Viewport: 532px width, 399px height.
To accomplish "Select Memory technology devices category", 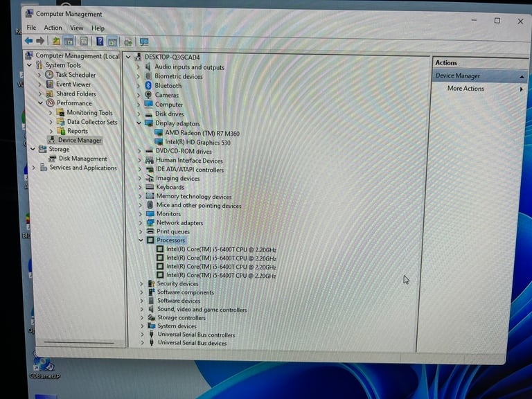I will [194, 197].
